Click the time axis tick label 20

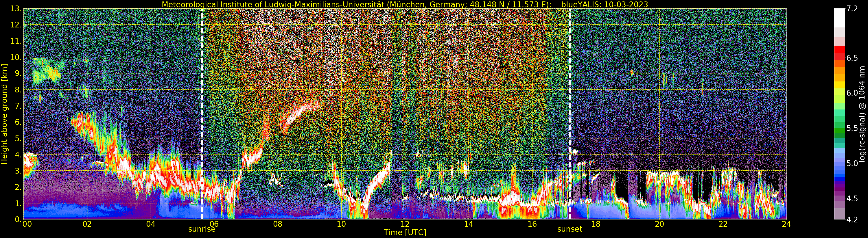point(659,224)
